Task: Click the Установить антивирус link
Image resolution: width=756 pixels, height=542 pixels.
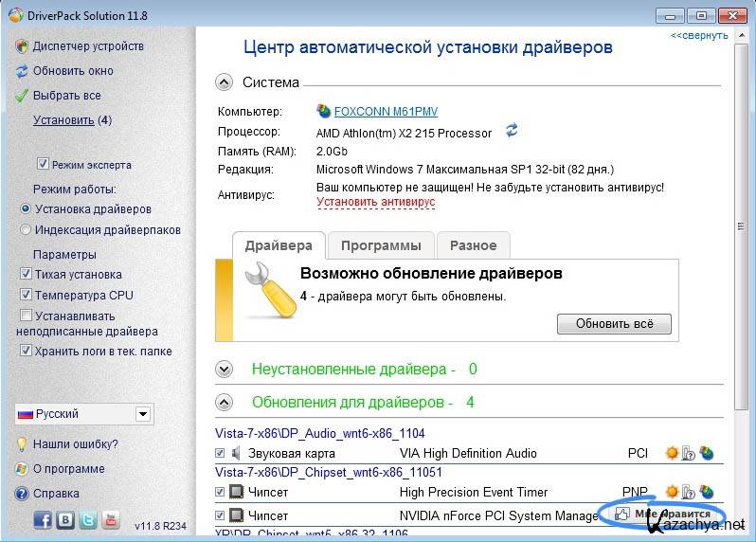Action: point(375,202)
